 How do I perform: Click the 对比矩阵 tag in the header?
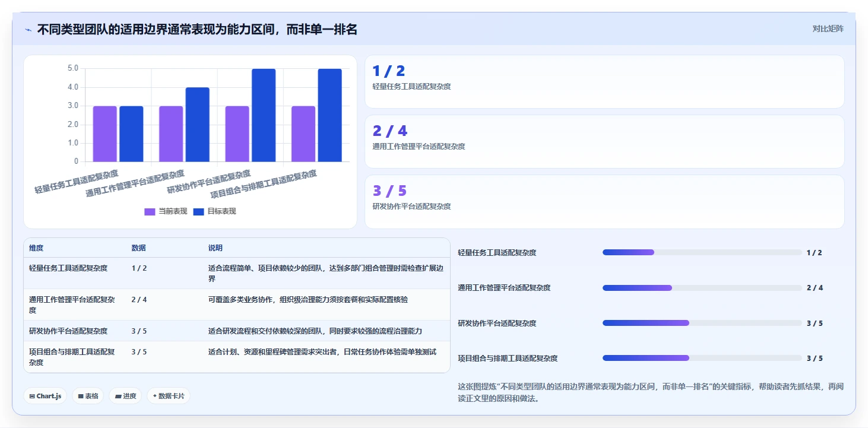[828, 28]
